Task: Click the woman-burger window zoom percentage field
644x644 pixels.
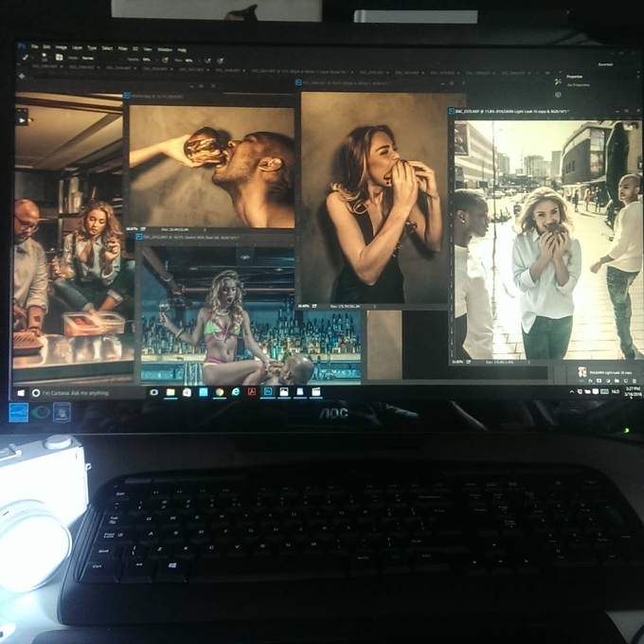Action: pos(303,306)
